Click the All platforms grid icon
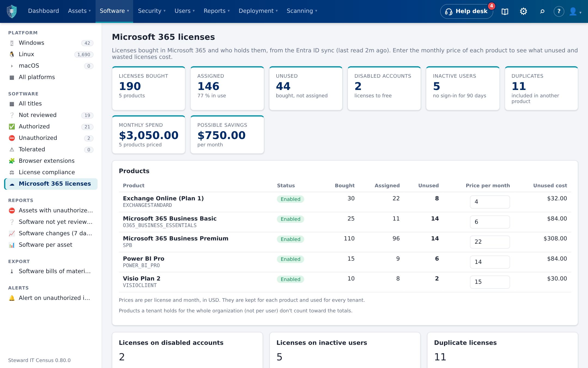 pos(12,77)
